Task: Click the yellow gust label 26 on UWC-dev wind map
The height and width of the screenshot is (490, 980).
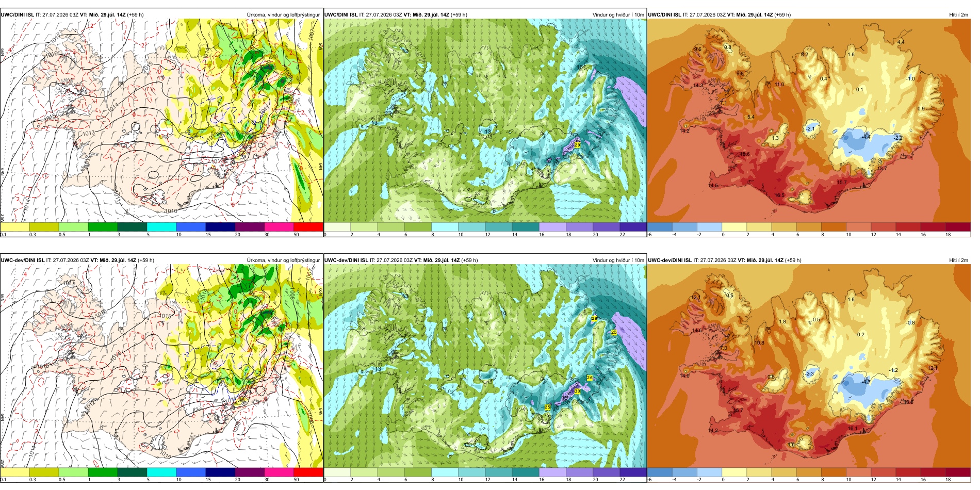Action: pos(590,378)
